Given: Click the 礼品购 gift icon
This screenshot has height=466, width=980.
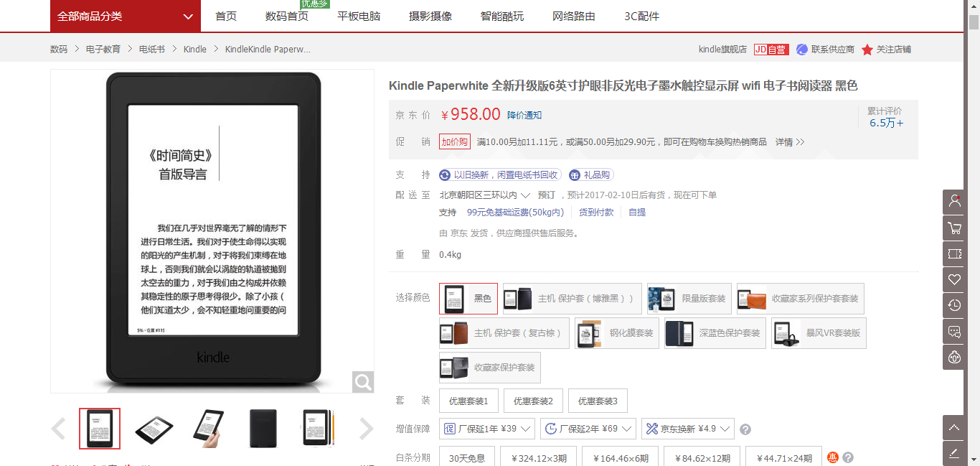Looking at the screenshot, I should click(590, 174).
